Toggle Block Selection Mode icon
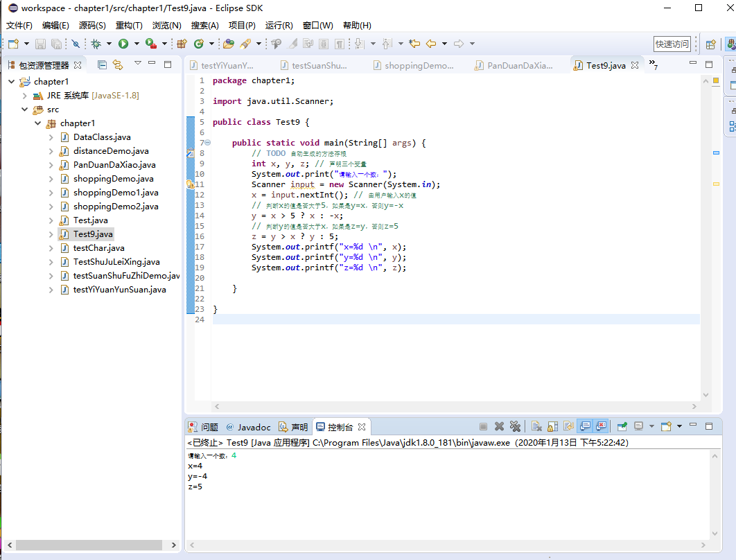 point(324,44)
